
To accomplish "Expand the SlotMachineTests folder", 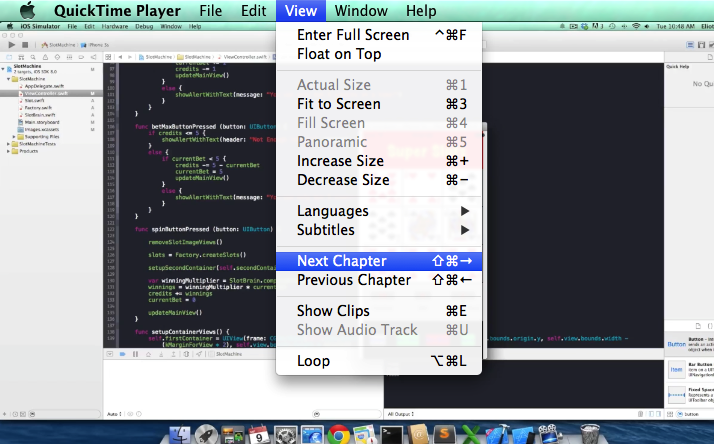I will tap(9, 144).
